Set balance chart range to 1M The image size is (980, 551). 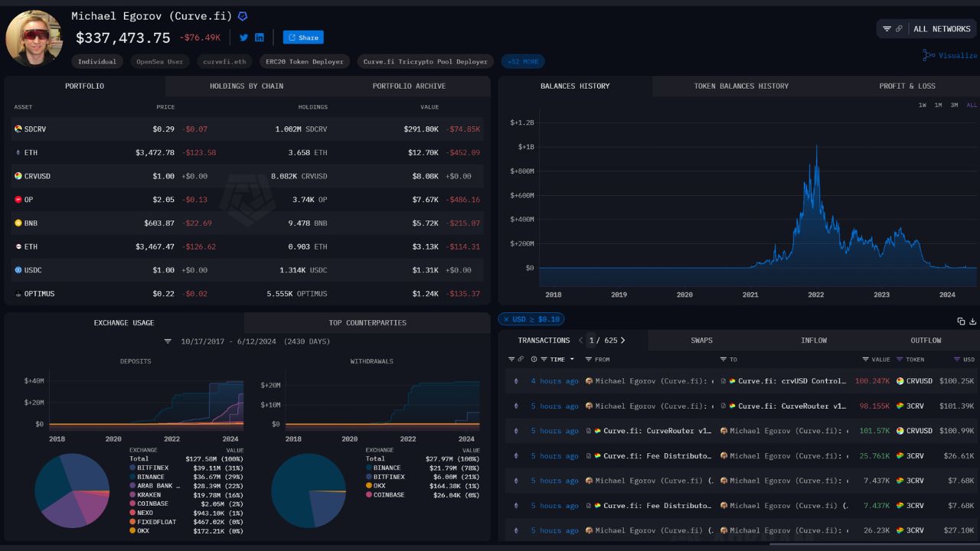pyautogui.click(x=938, y=105)
